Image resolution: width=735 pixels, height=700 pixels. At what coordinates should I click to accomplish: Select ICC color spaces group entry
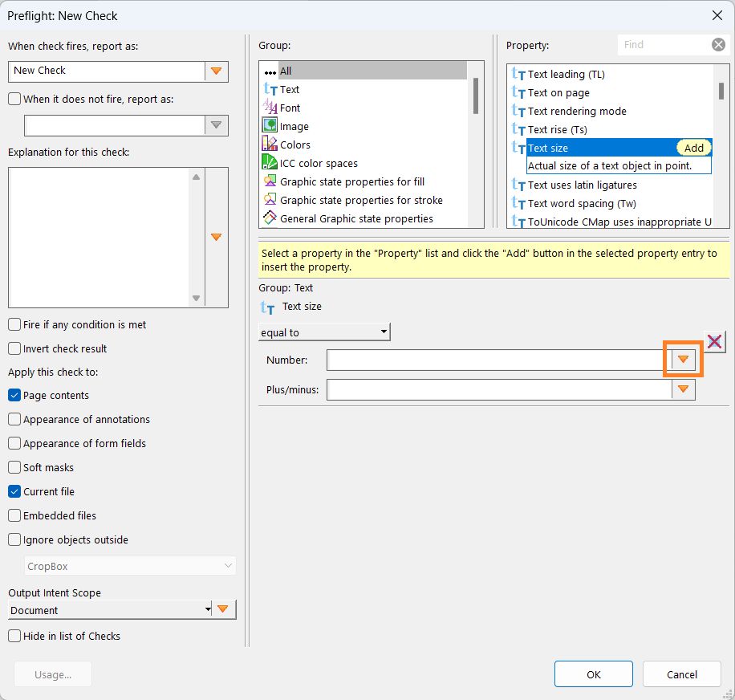363,163
